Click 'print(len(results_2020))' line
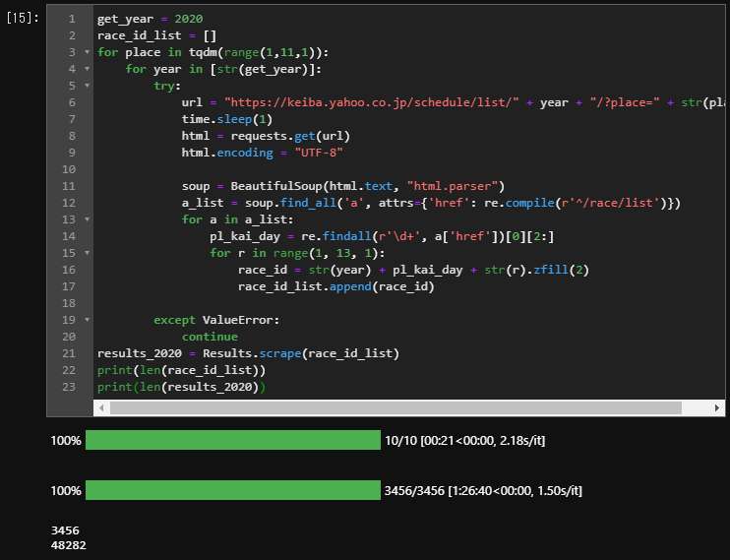730x560 pixels. [x=181, y=387]
